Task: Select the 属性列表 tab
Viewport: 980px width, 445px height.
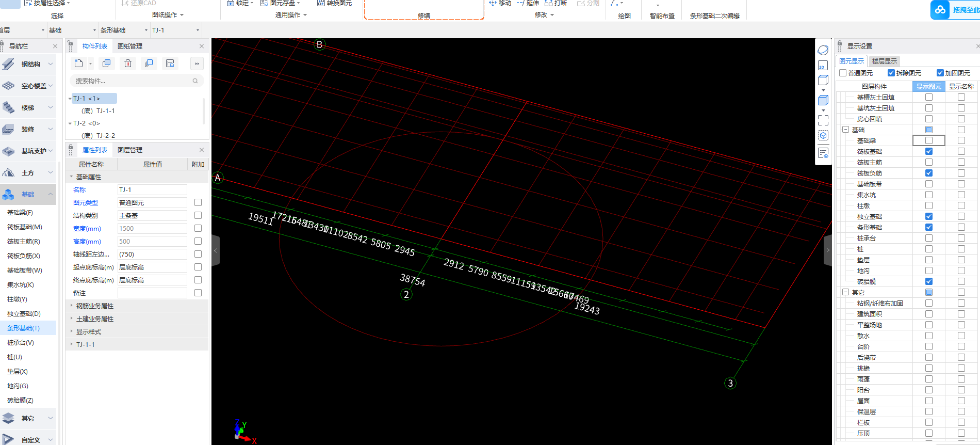Action: point(95,150)
